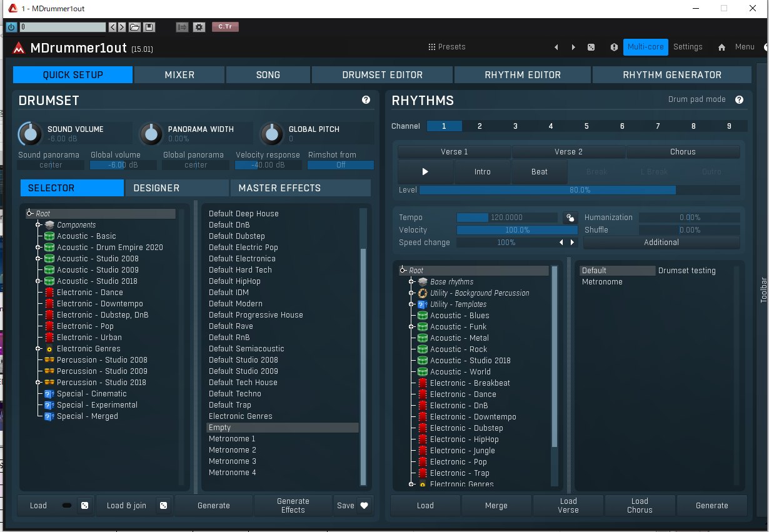Collapse the rhythms Root node
769x532 pixels.
(x=403, y=271)
